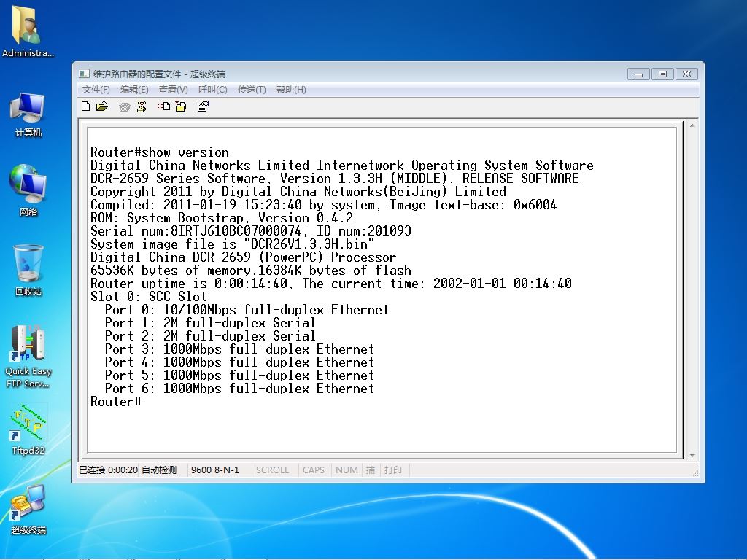Click the 'Serial num:8IRTJ610BC07000074' line
The image size is (747, 560).
[x=251, y=231]
